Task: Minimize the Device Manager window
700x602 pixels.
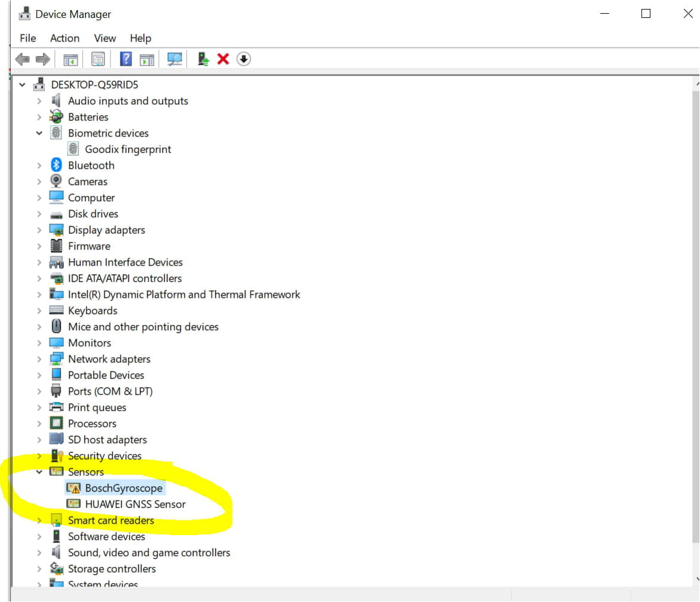Action: click(605, 14)
